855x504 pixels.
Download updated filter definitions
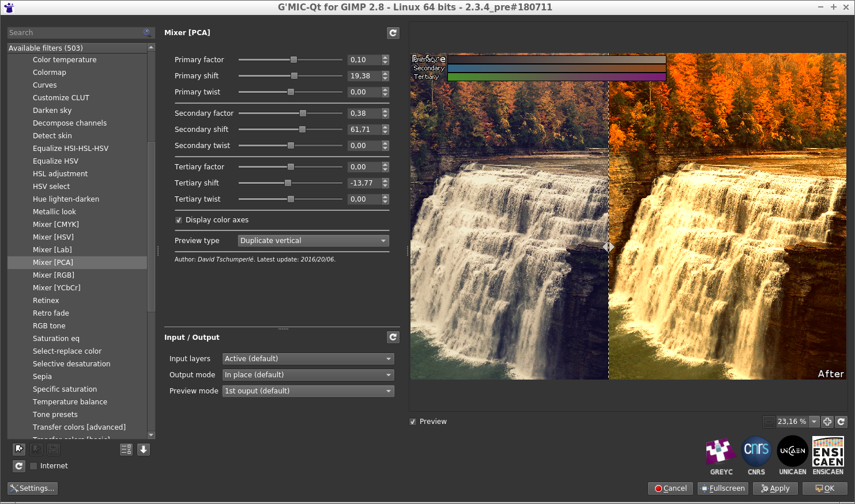coord(143,449)
